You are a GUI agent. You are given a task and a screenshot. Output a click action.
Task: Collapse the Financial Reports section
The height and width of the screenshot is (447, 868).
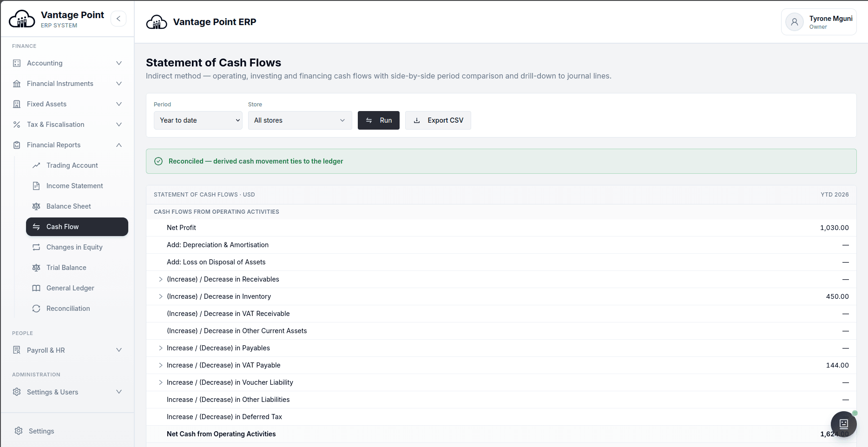(x=68, y=145)
